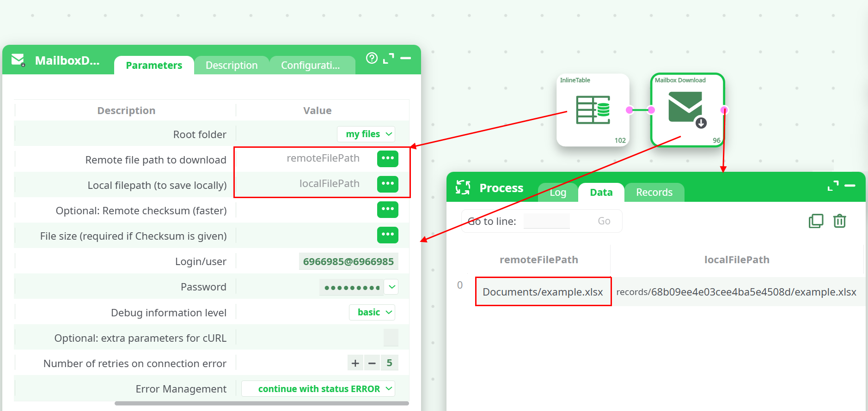
Task: Click the Go to line input field
Action: pos(546,221)
